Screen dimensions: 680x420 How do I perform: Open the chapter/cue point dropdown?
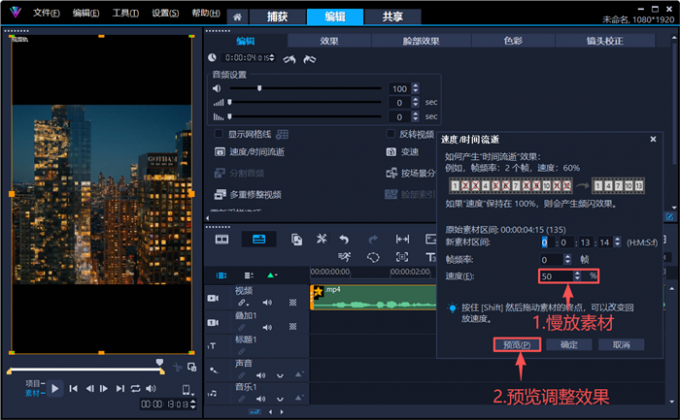tap(272, 275)
